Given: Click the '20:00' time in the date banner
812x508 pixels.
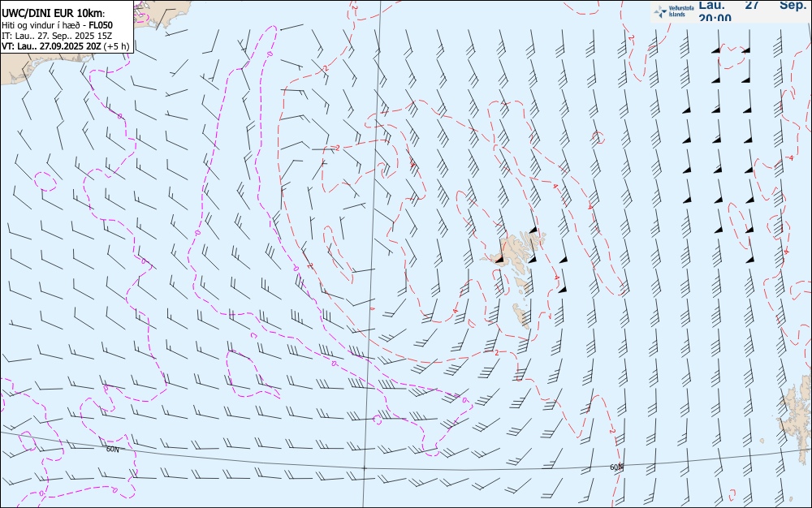Looking at the screenshot, I should (x=715, y=18).
